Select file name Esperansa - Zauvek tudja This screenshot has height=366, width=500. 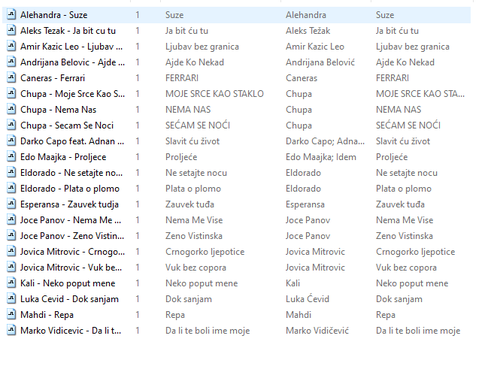[x=69, y=204]
